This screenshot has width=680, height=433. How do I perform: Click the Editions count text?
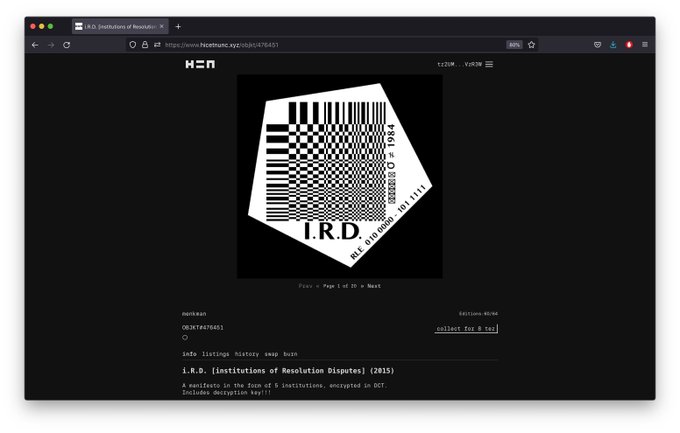coord(478,314)
